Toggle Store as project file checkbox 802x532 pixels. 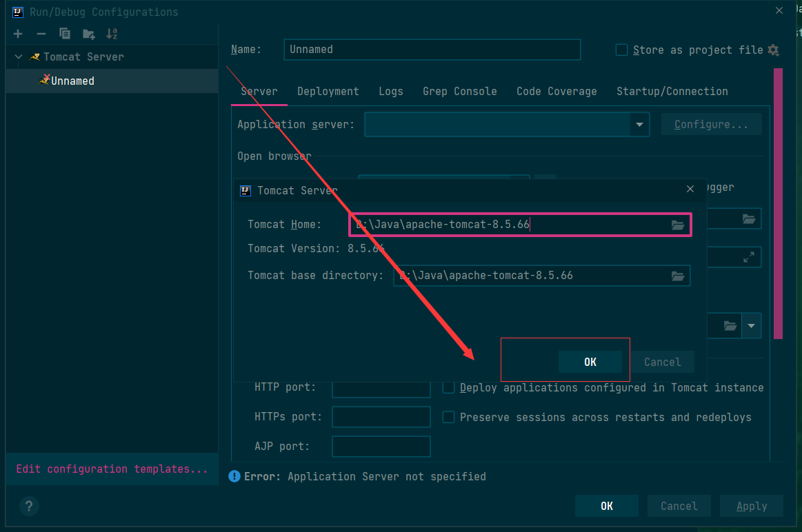pyautogui.click(x=621, y=50)
